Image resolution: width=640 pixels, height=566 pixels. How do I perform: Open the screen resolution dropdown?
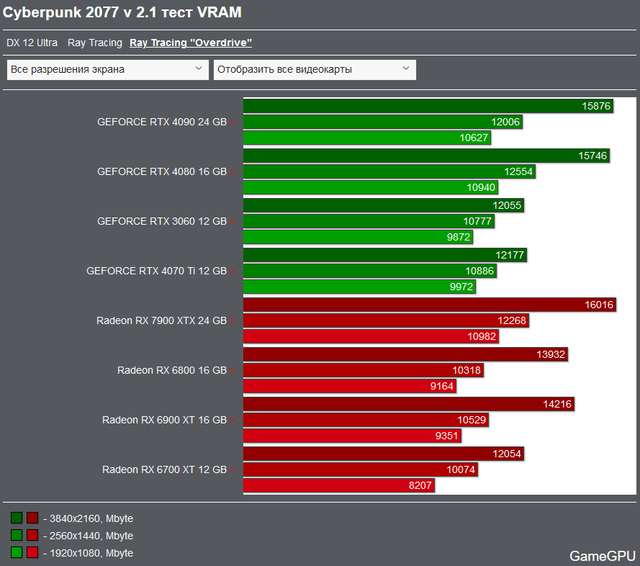pos(108,70)
